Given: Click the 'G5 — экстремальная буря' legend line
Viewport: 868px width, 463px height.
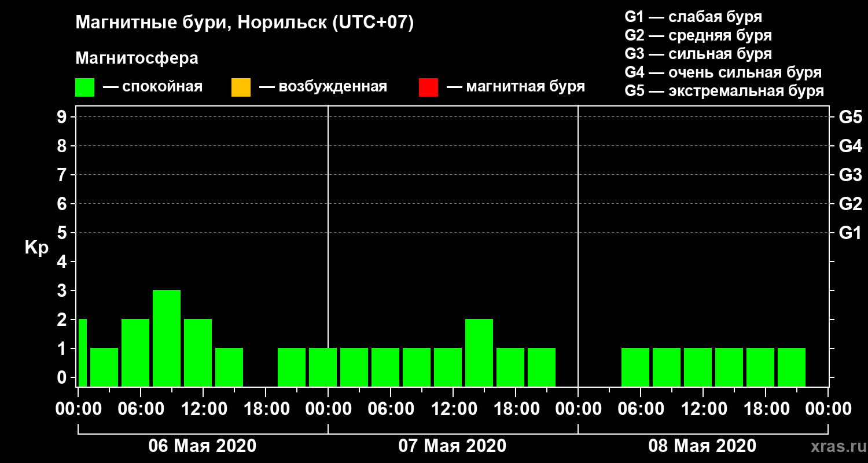Looking at the screenshot, I should (x=724, y=91).
